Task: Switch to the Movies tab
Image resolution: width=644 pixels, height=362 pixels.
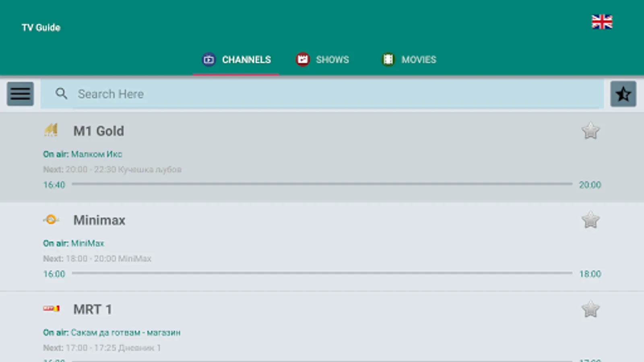Action: pos(409,60)
